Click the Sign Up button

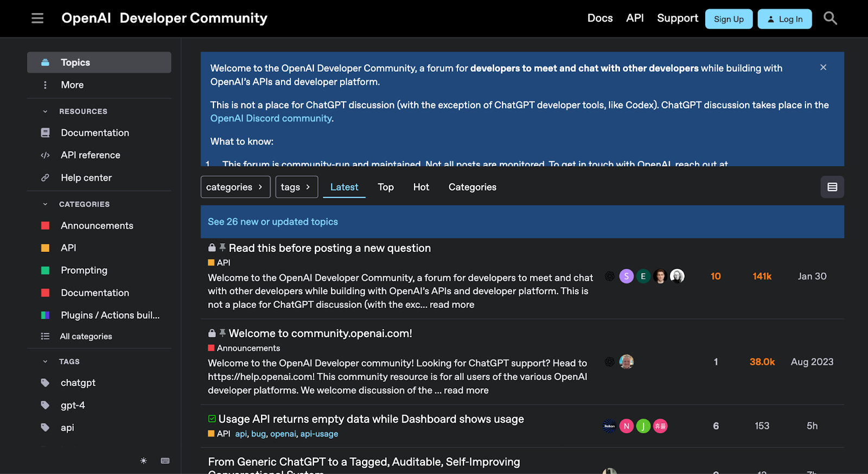coord(729,19)
